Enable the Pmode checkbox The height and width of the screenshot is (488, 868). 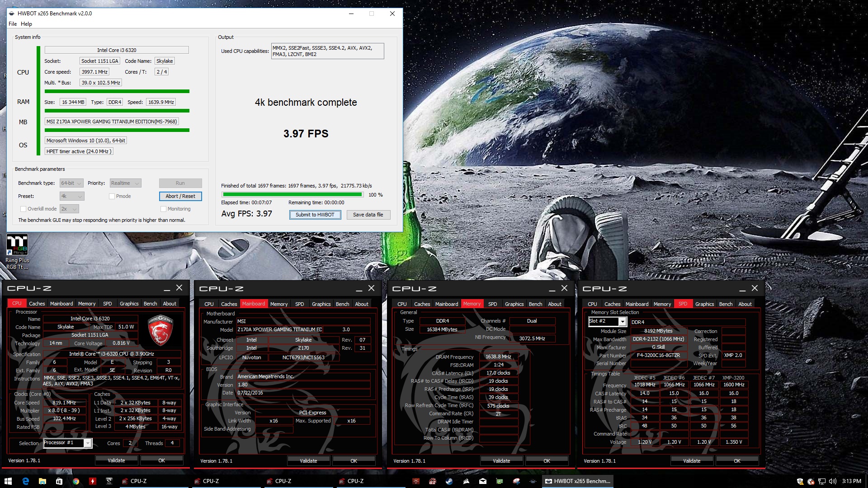click(x=112, y=196)
